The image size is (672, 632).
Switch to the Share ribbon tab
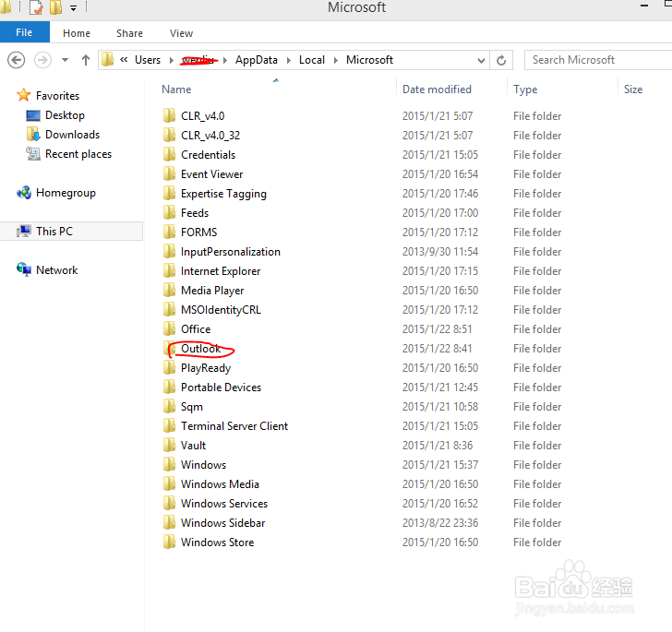coord(129,33)
